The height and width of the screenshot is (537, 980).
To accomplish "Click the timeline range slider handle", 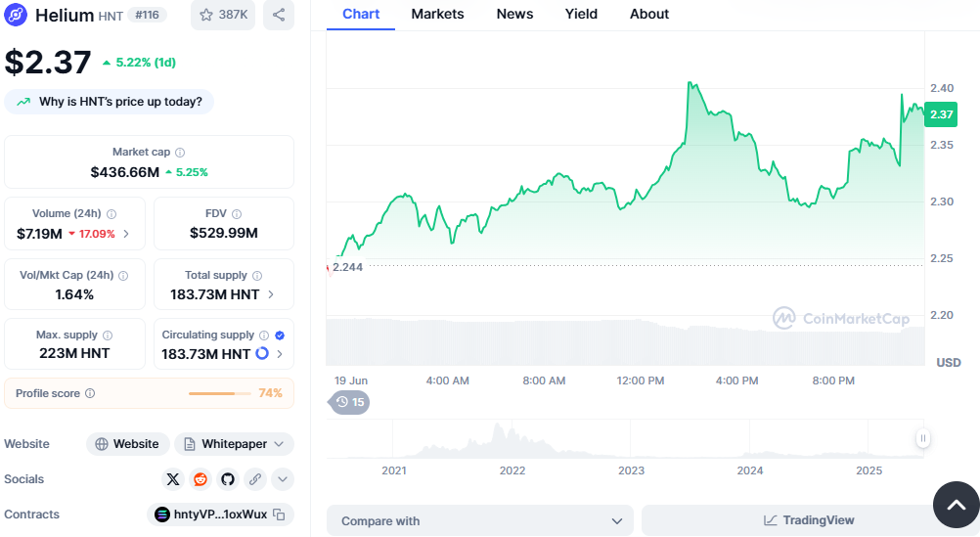I will pyautogui.click(x=923, y=438).
